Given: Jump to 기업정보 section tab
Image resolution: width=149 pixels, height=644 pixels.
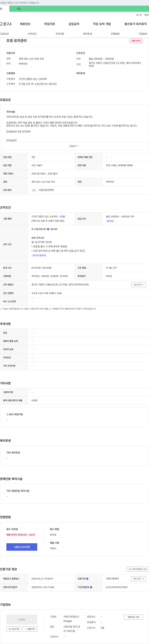Looking at the screenshot, I should pyautogui.click(x=143, y=34).
